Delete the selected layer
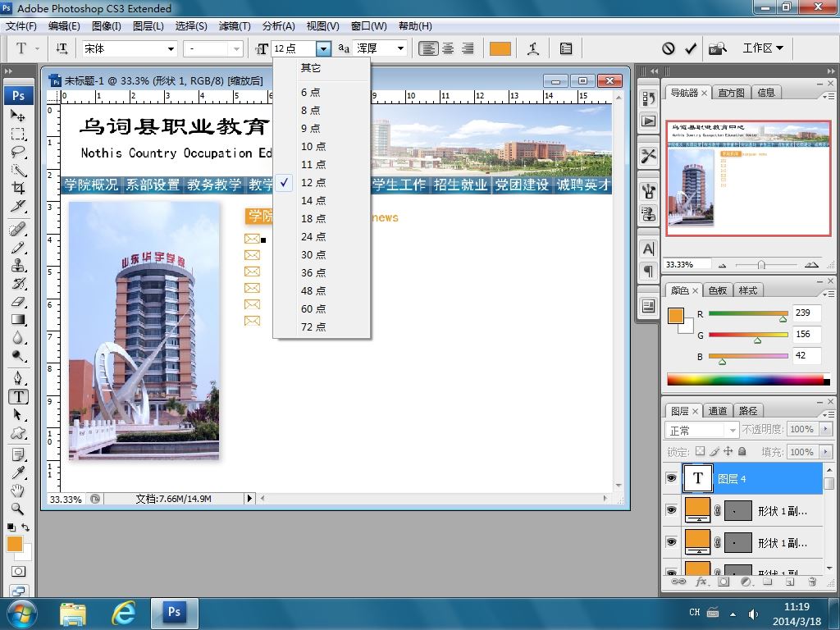This screenshot has height=630, width=840. click(812, 582)
